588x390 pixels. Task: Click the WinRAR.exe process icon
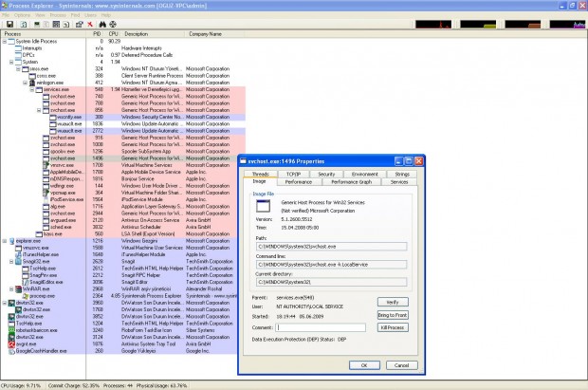[x=18, y=289]
